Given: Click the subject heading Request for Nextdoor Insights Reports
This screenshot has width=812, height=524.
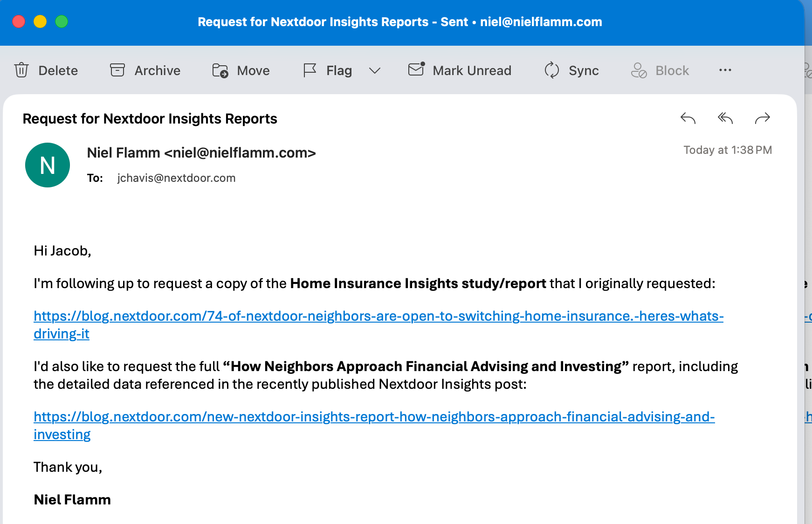Looking at the screenshot, I should click(150, 119).
